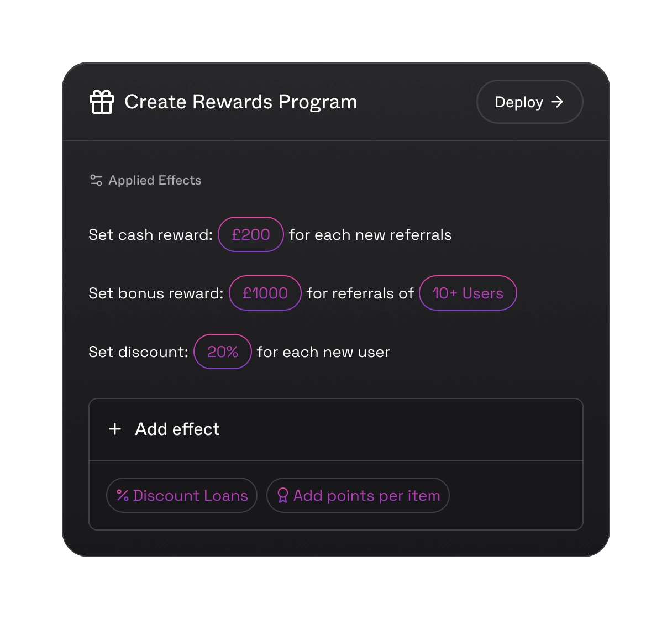Open the 20% discount value selector
Image resolution: width=672 pixels, height=619 pixels.
[x=223, y=352]
